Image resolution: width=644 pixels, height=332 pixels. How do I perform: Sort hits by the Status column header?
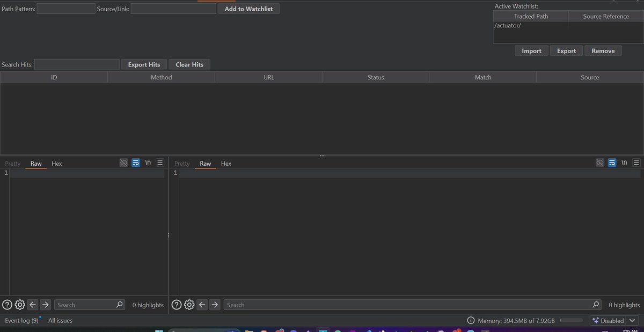click(375, 77)
